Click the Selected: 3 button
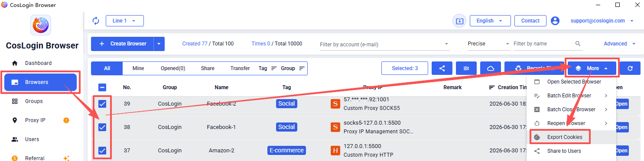 (x=405, y=68)
